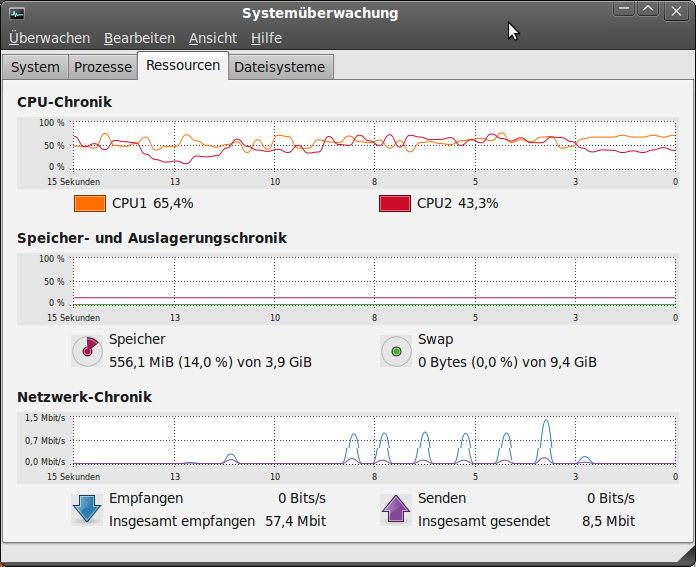The width and height of the screenshot is (696, 567).
Task: Click the Speicher- und Auslagerungschronik graph
Action: [x=375, y=281]
